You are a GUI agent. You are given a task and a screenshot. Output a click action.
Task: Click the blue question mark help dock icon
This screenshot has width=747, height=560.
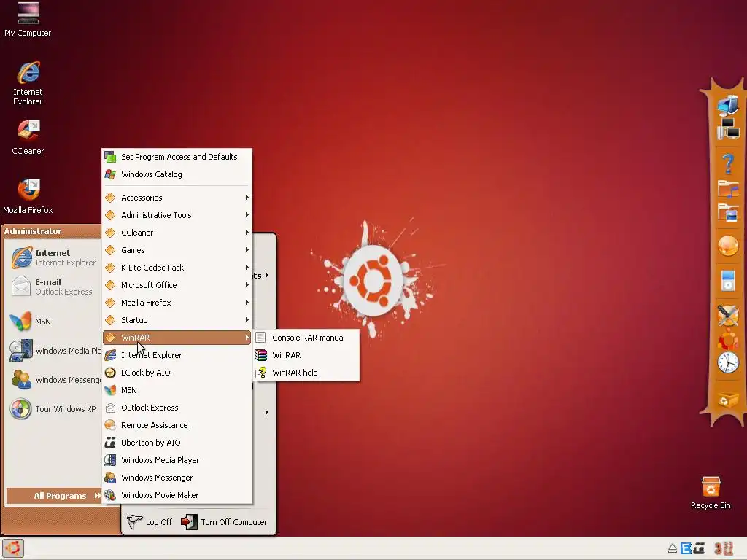727,163
